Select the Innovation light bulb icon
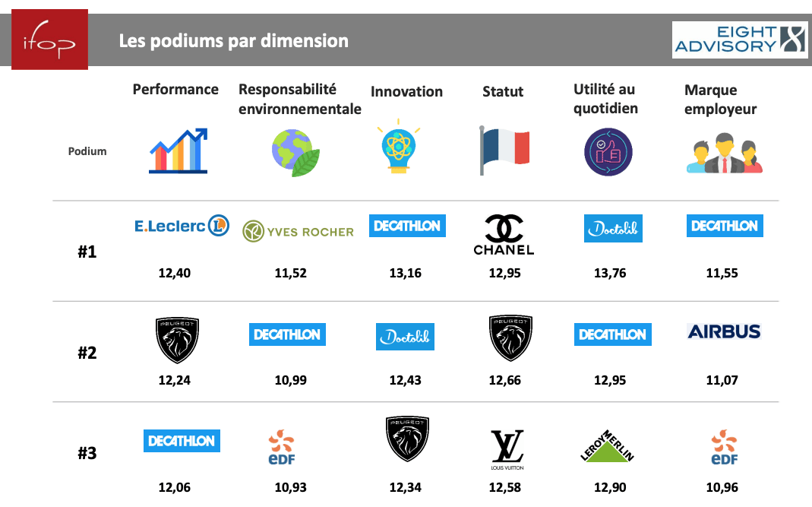The height and width of the screenshot is (507, 812). coord(398,146)
